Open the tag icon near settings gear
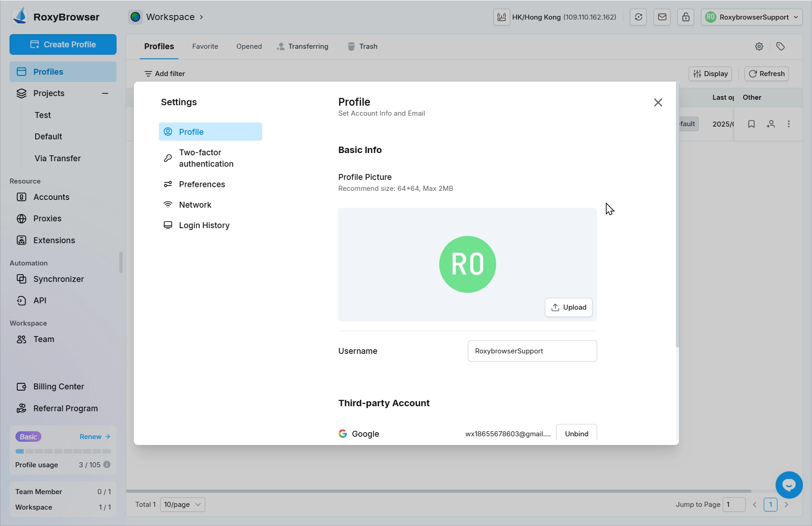 point(780,46)
